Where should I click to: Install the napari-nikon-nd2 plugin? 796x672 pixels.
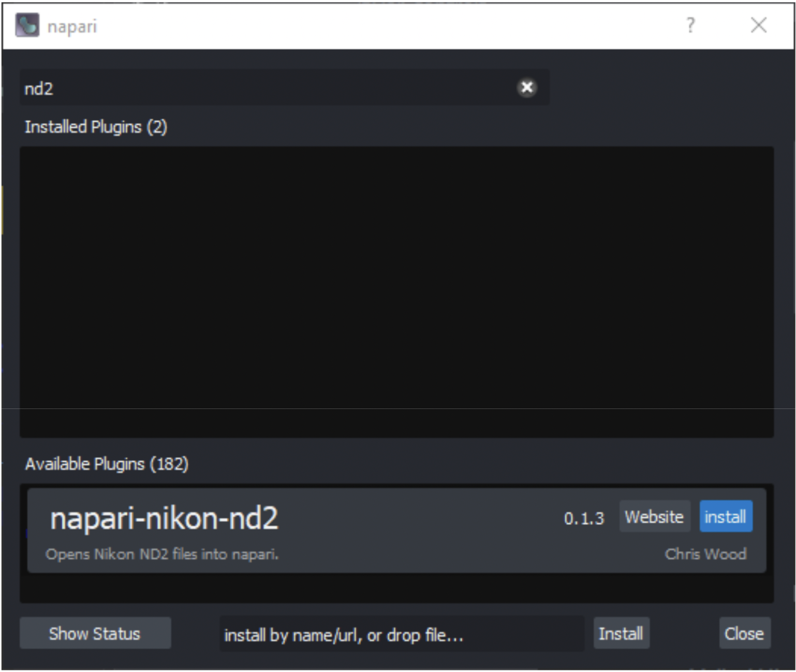point(726,516)
